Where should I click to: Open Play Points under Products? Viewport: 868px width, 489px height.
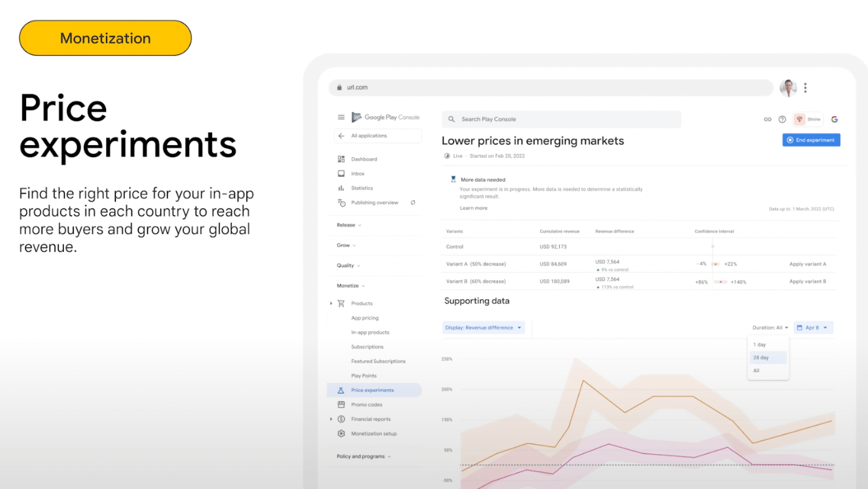364,376
